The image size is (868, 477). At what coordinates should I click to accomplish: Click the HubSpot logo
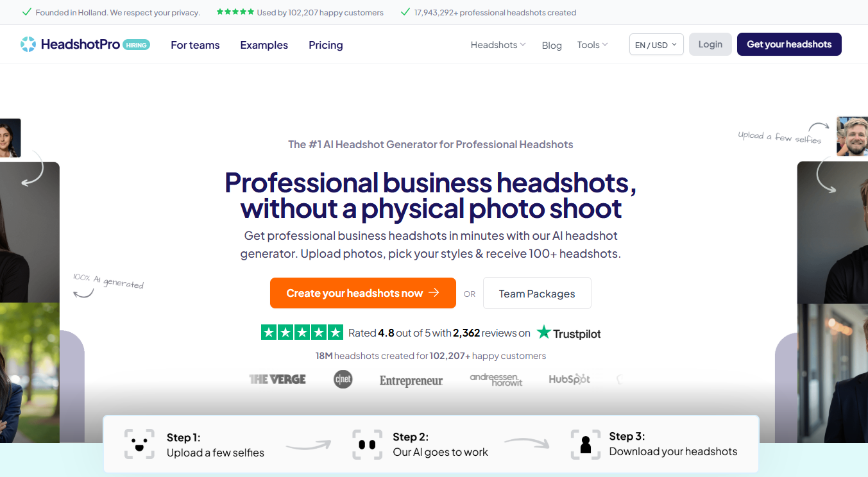569,380
